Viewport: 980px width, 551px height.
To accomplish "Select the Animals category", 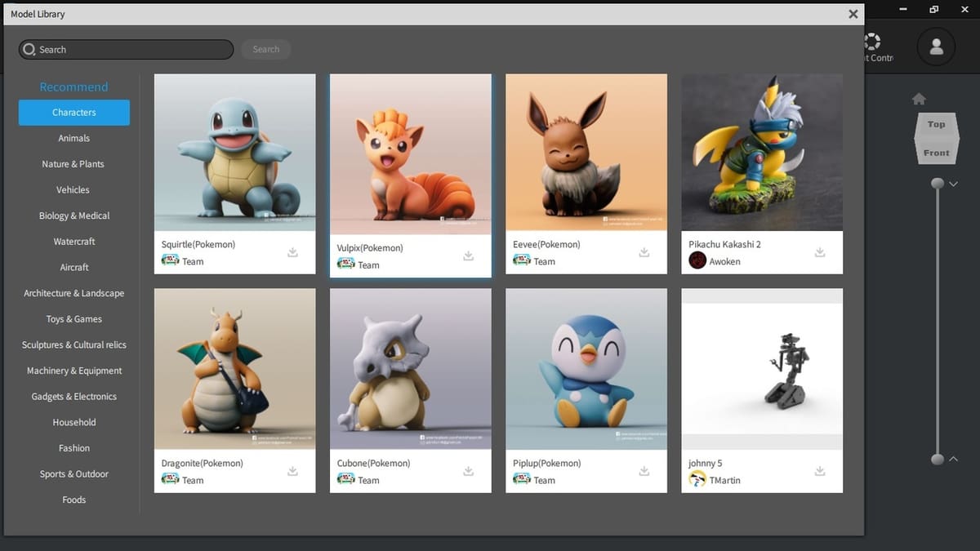I will point(74,138).
